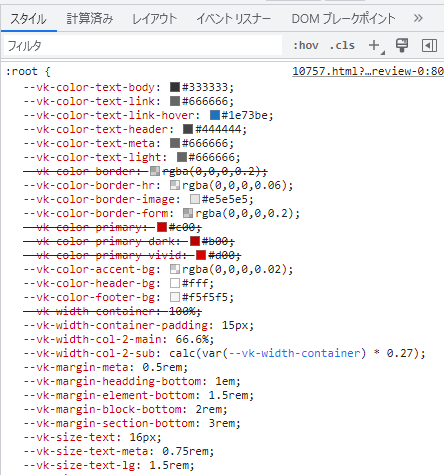Toggle the computed styles sidebar icon
Screen dimensions: 444x475
429,46
